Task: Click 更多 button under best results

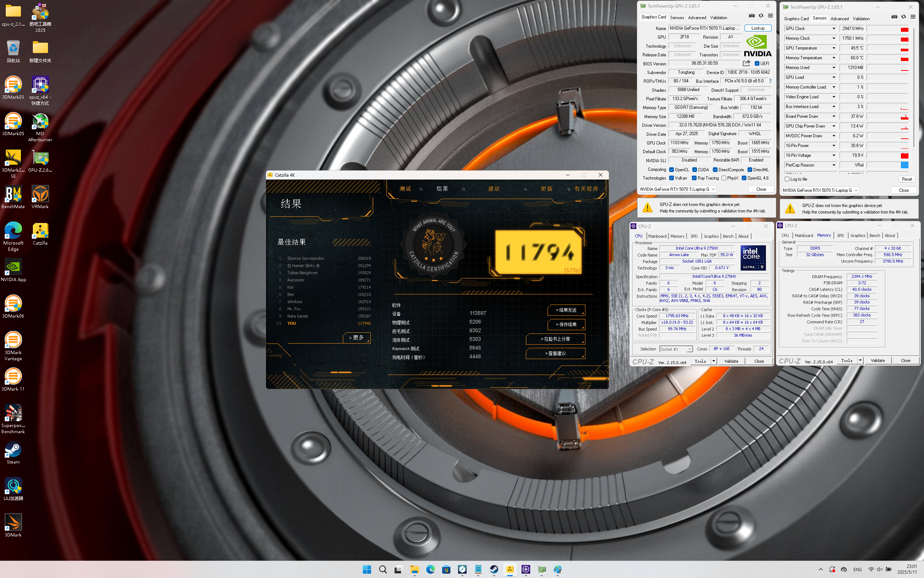Action: (356, 337)
